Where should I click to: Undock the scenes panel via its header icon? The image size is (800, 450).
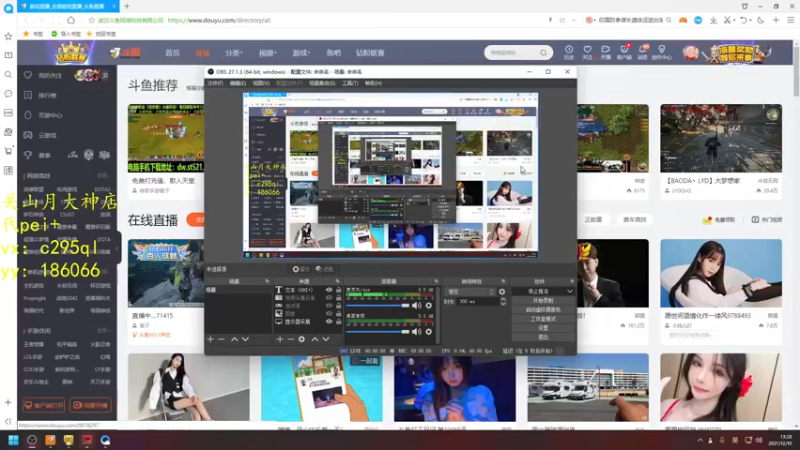pyautogui.click(x=267, y=281)
